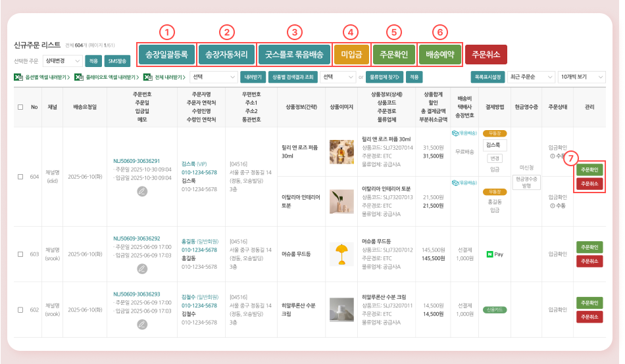The height and width of the screenshot is (364, 625).
Task: Expand the 최근 주문순 sort dropdown
Action: 530,78
